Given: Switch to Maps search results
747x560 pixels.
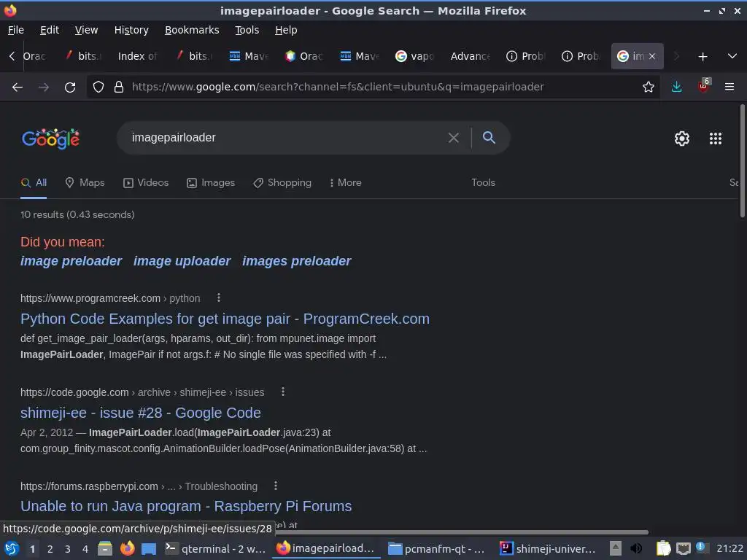Looking at the screenshot, I should 85,183.
